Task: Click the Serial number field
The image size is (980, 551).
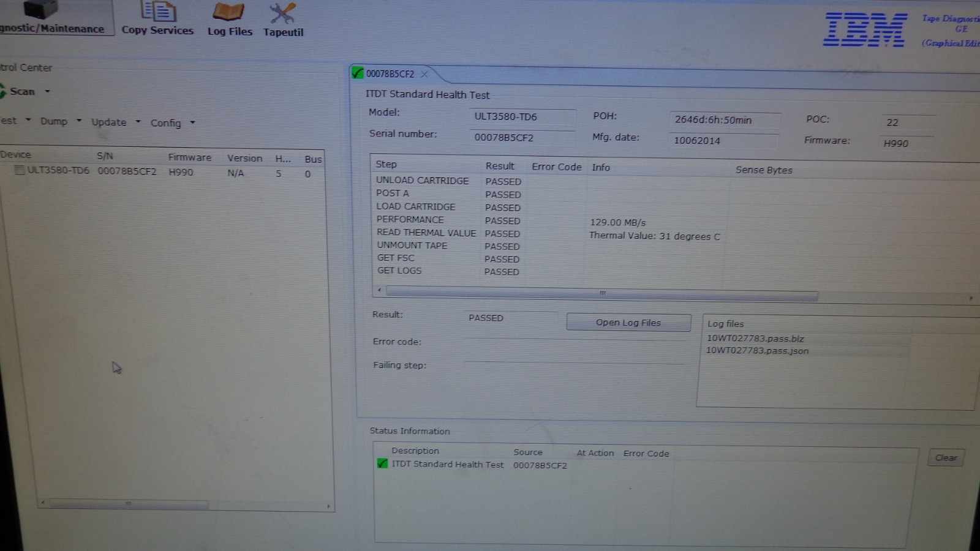Action: coord(522,138)
